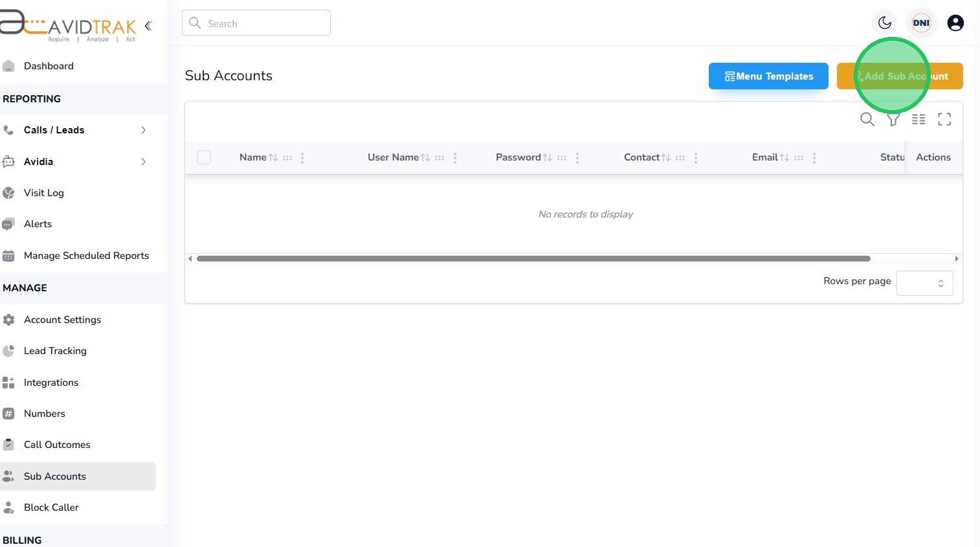Toggle dark mode with the moon icon
This screenshot has height=547, width=980.
(x=885, y=23)
